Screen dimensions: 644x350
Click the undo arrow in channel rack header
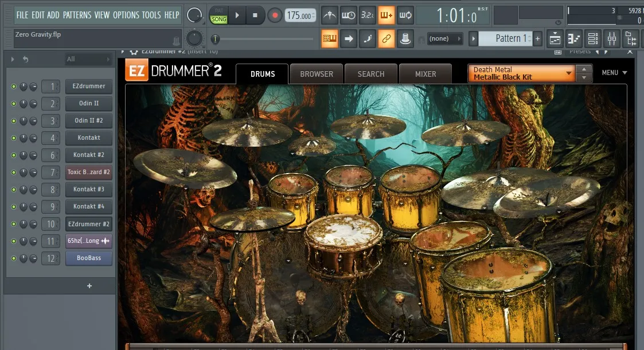(25, 60)
